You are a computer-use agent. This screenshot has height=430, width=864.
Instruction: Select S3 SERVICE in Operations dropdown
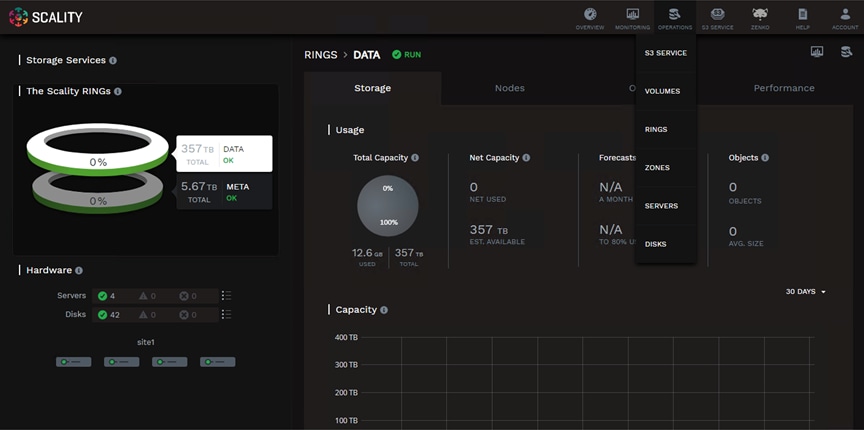666,53
